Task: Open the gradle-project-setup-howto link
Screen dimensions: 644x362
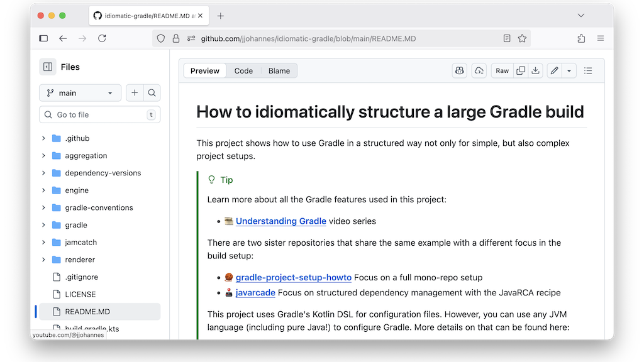Action: (294, 277)
